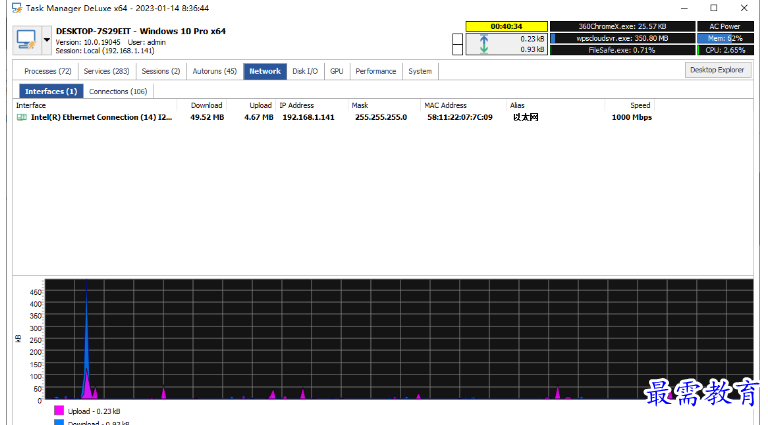Screen dimensions: 768x425
Task: Select the Intel(R) Ethernet Connection row
Action: [383, 118]
